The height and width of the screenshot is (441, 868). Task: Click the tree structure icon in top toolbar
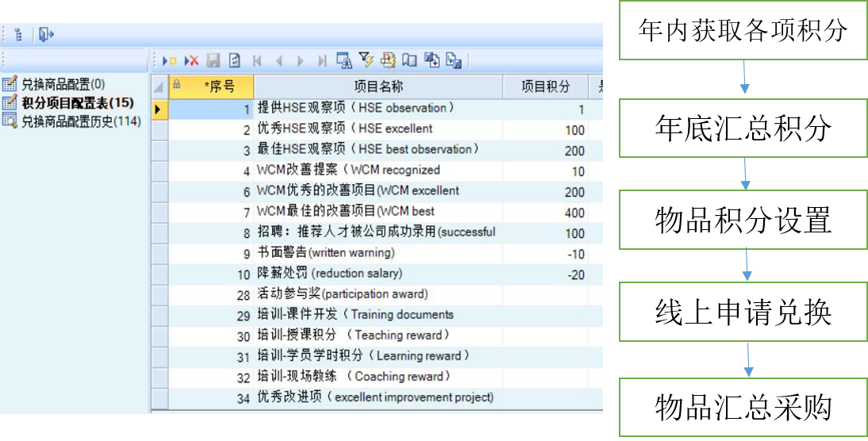[x=17, y=34]
